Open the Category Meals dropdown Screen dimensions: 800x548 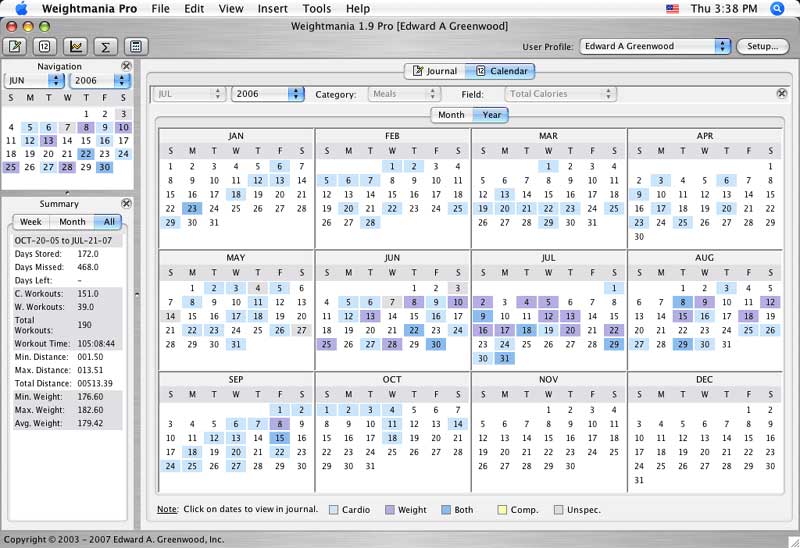[404, 94]
